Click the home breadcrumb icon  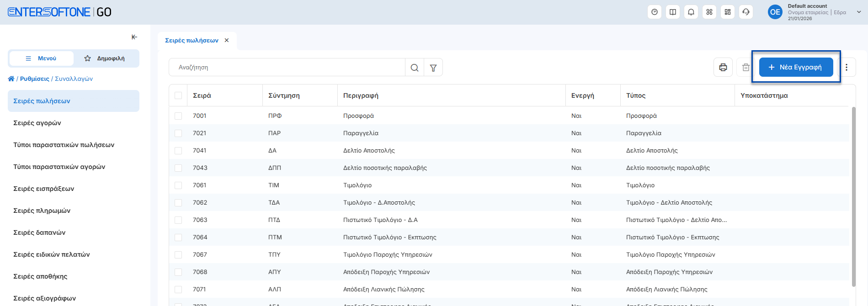click(x=11, y=79)
